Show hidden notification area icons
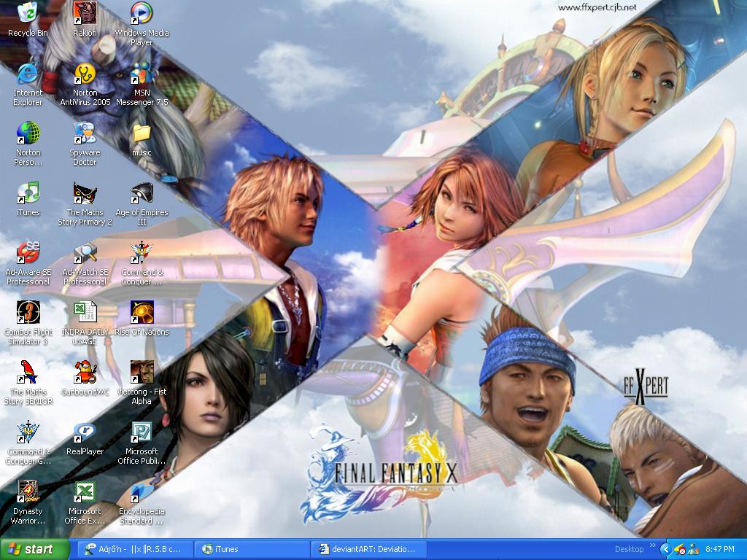 666,550
